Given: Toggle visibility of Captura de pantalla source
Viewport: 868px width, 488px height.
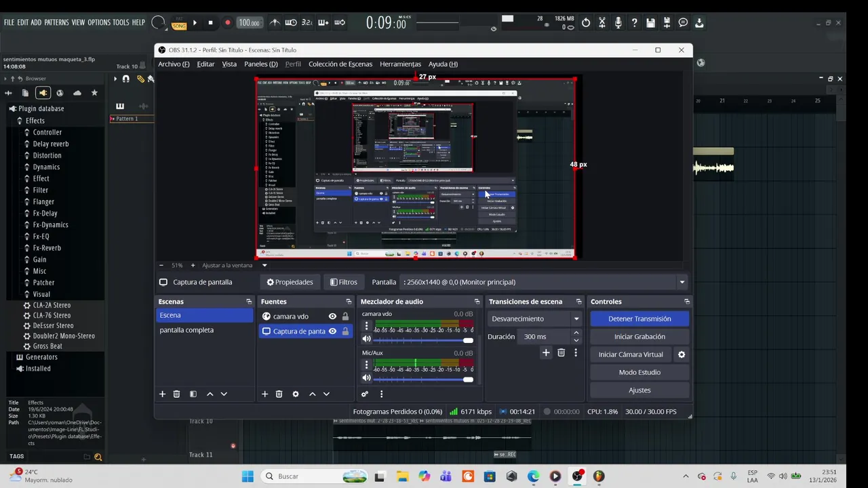Looking at the screenshot, I should point(332,331).
